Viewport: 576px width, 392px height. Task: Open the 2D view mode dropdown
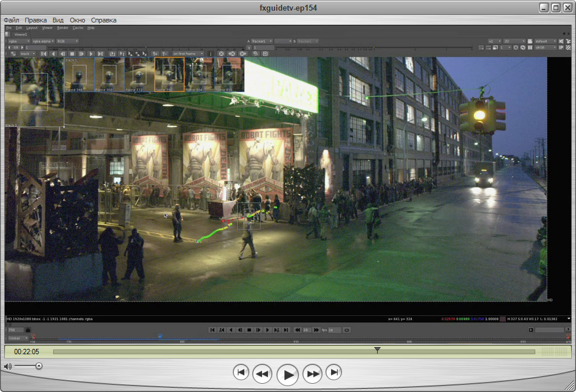514,41
